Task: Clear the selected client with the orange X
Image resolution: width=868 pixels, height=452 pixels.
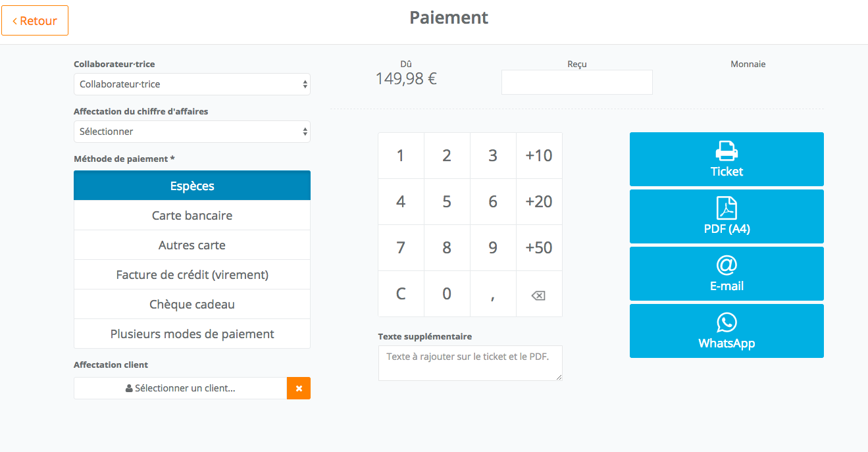Action: click(299, 388)
